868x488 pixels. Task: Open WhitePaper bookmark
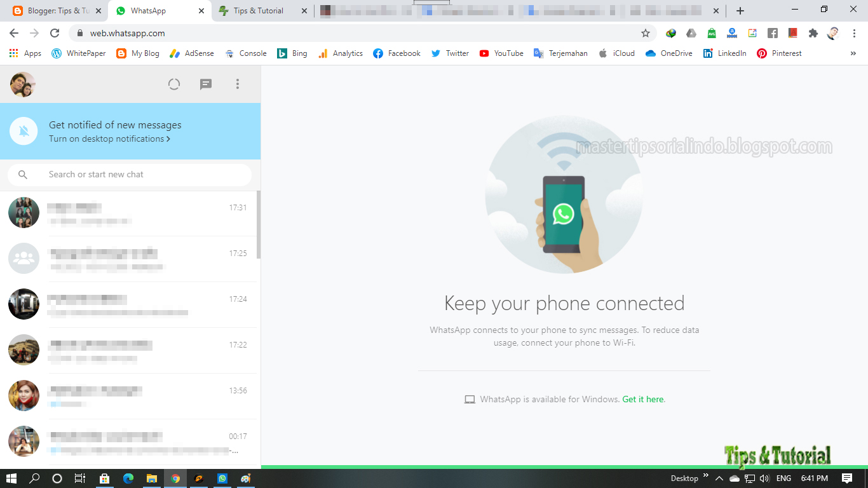click(x=78, y=53)
